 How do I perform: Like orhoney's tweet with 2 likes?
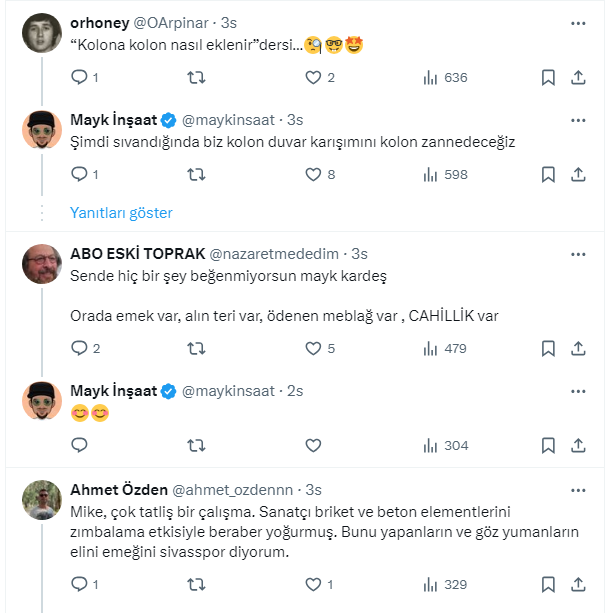314,77
